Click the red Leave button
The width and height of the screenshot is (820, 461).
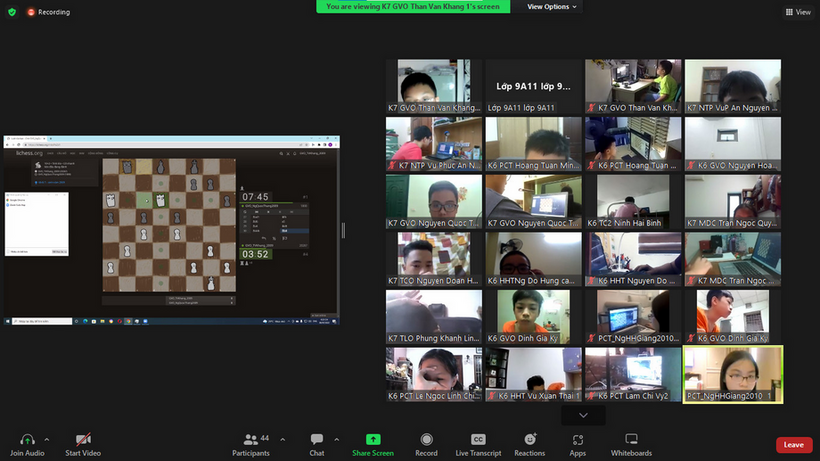pyautogui.click(x=793, y=445)
